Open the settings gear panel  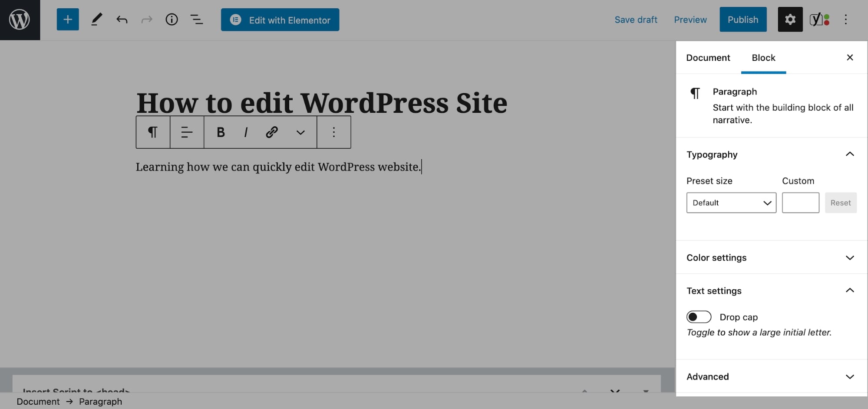tap(790, 19)
